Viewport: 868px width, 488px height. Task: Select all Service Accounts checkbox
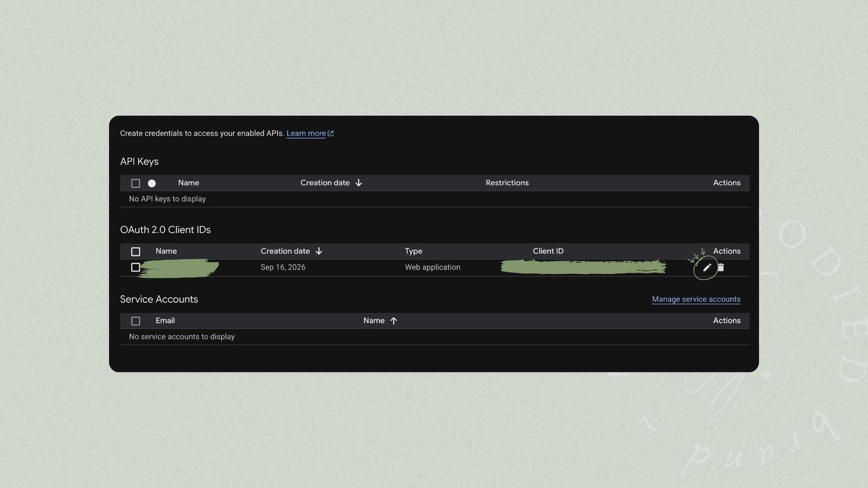tap(136, 321)
